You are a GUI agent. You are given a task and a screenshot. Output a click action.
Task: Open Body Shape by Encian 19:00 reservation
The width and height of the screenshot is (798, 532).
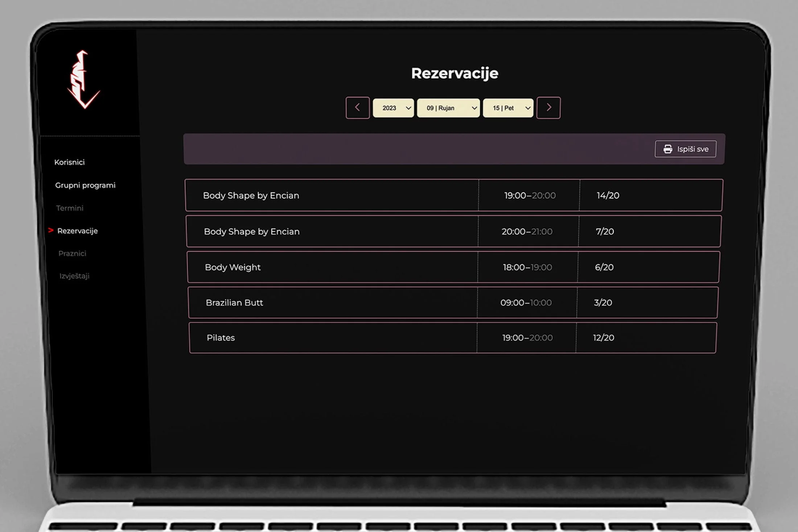(251, 196)
